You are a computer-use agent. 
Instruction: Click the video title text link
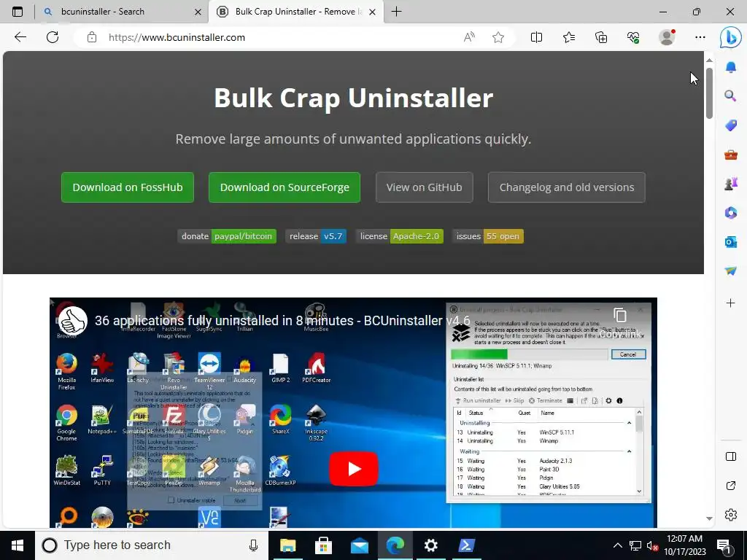tap(282, 321)
